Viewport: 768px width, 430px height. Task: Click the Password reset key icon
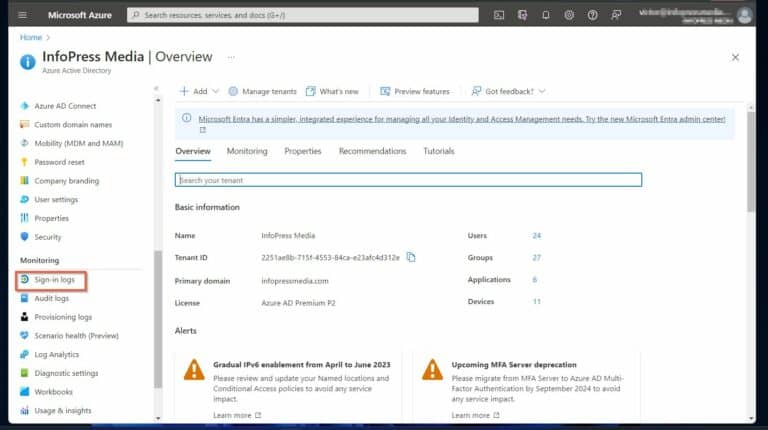pyautogui.click(x=24, y=162)
